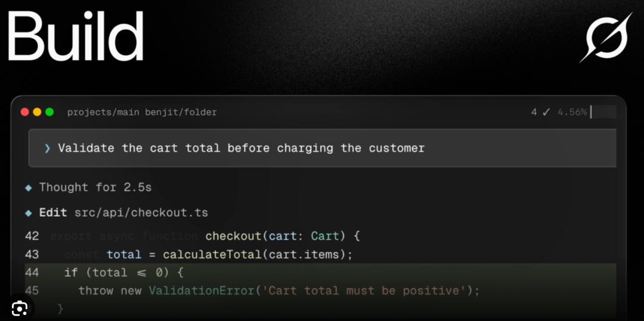Image resolution: width=644 pixels, height=321 pixels.
Task: Click the diamond beside Thought for 2.5s
Action: click(x=29, y=188)
